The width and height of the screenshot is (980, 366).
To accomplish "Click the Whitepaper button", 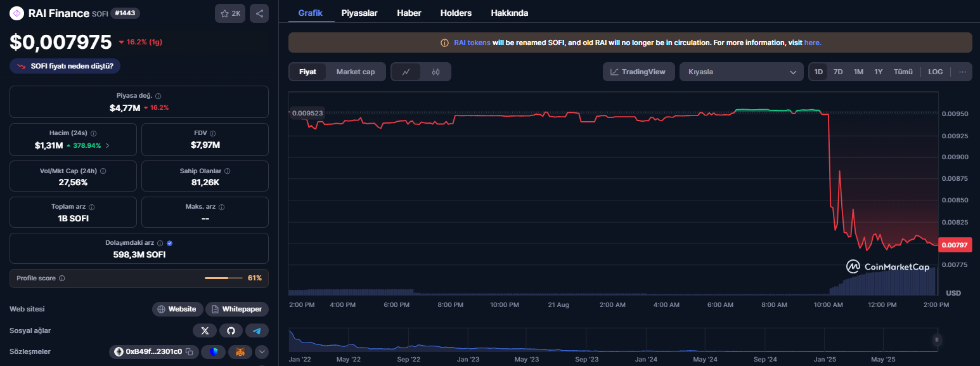I will [x=237, y=309].
